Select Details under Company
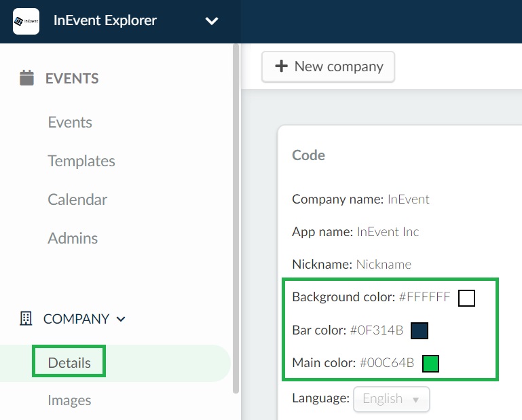 69,362
